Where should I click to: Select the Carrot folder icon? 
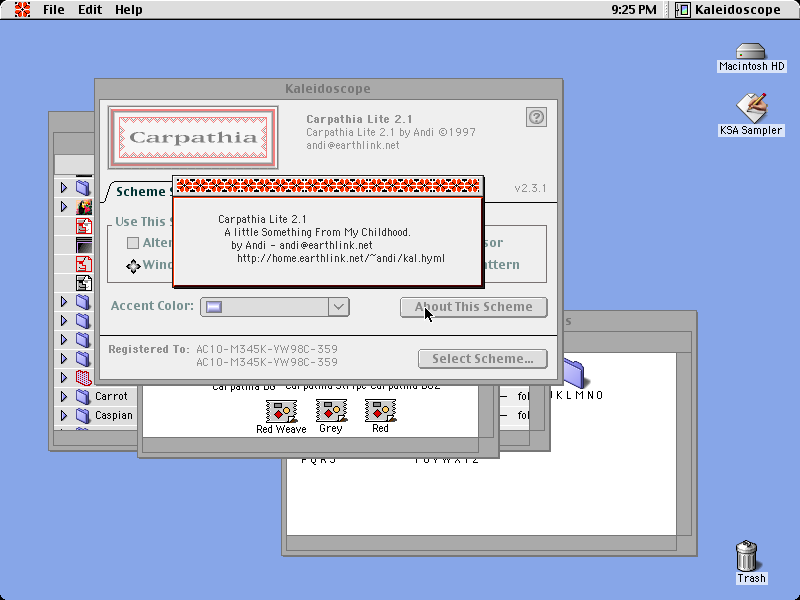click(x=83, y=396)
